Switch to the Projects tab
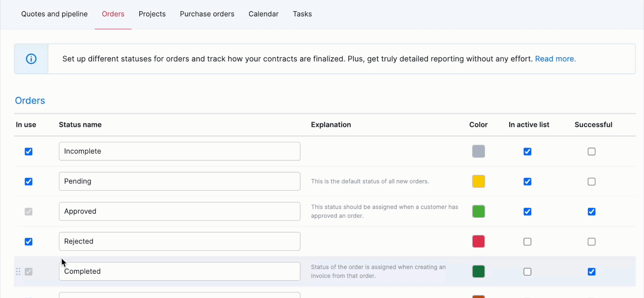 coord(152,14)
